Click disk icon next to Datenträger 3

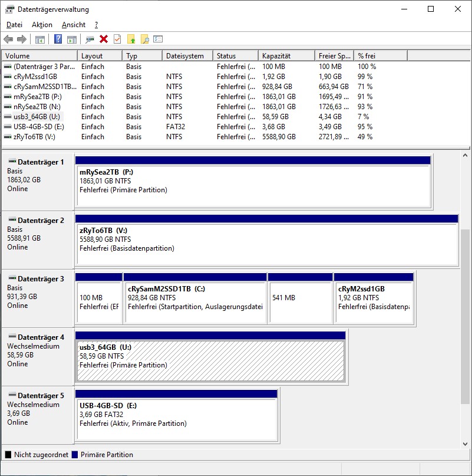click(12, 278)
